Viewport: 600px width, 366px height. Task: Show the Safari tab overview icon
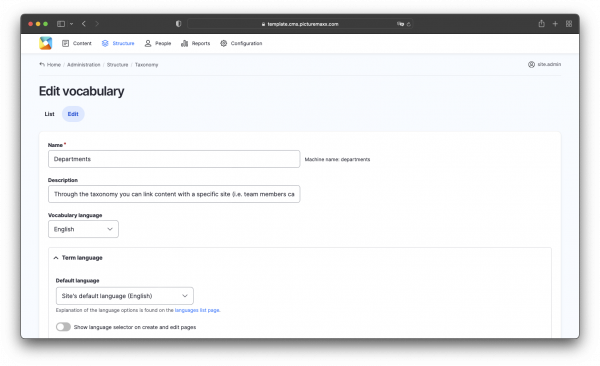(x=569, y=24)
